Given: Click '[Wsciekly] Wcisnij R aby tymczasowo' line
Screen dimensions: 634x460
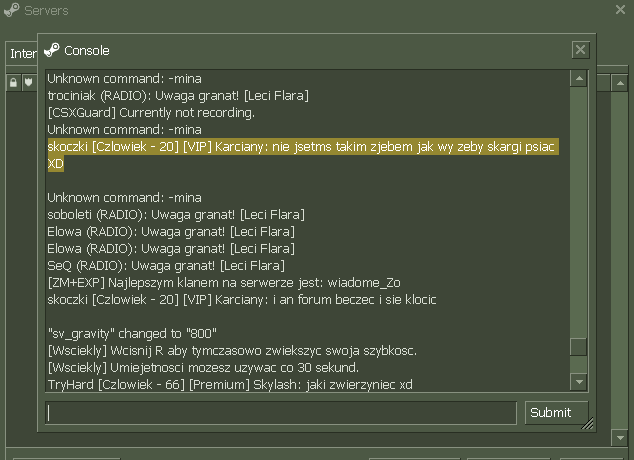Looking at the screenshot, I should (x=232, y=350).
